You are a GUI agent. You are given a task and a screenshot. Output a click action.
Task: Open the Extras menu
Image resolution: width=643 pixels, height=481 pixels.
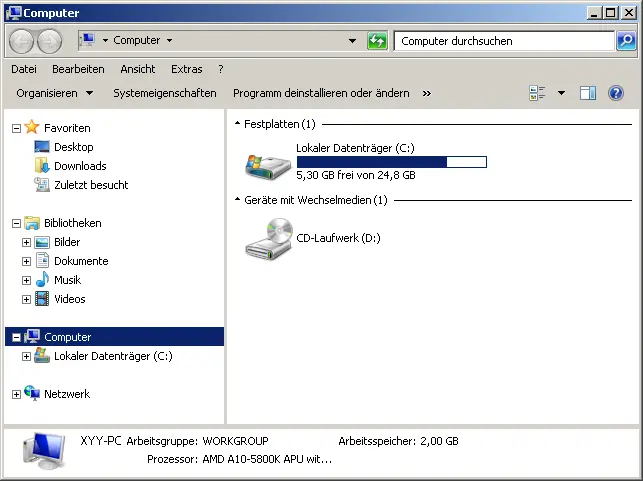[186, 69]
